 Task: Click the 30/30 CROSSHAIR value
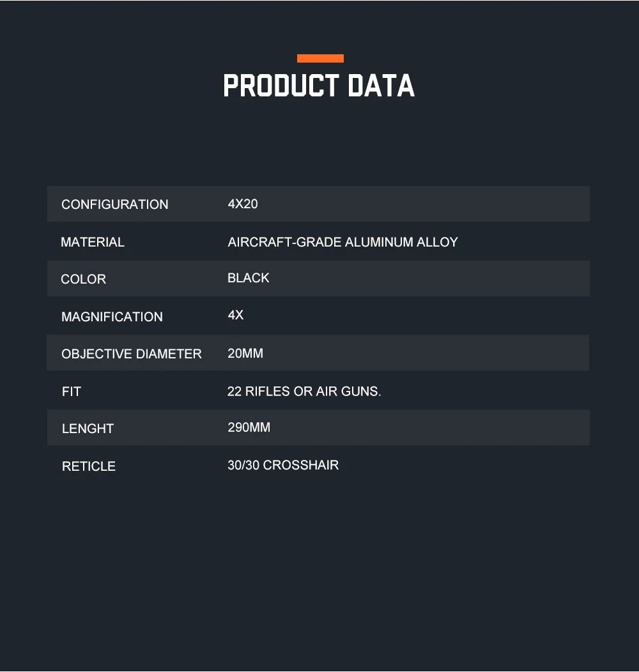pos(283,465)
